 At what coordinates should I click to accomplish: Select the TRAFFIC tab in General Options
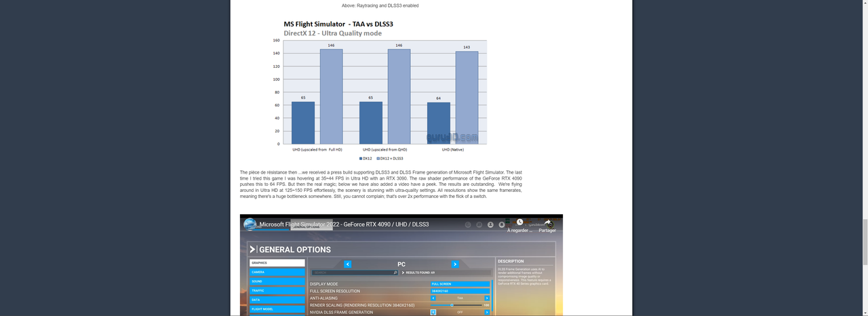277,290
